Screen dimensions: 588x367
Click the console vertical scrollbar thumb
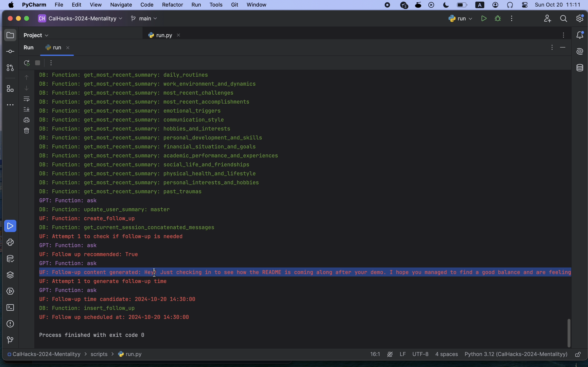click(569, 333)
